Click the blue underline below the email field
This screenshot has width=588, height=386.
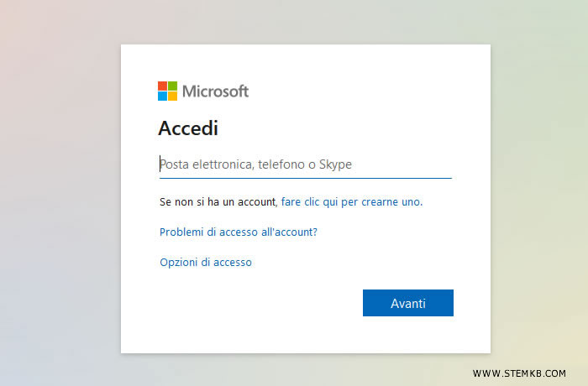click(x=305, y=178)
